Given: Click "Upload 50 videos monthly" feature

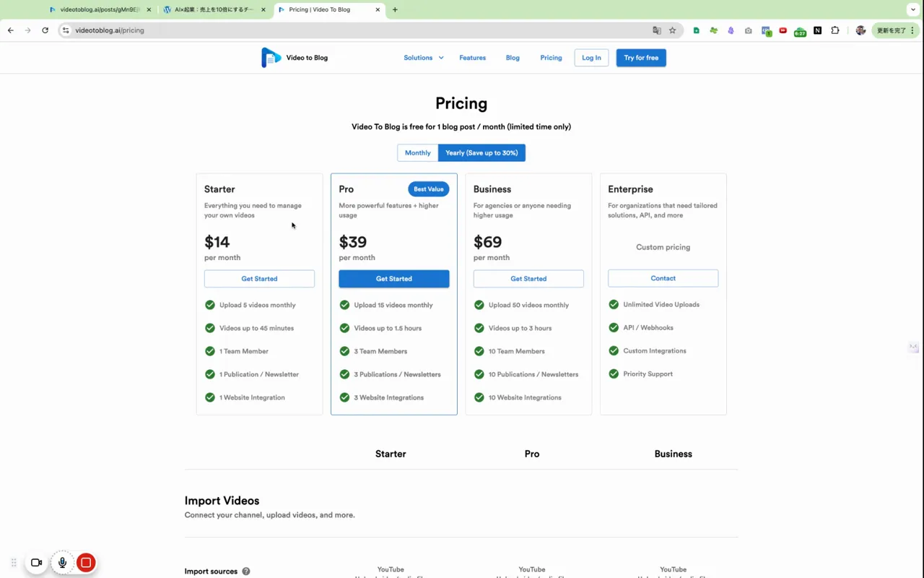Looking at the screenshot, I should [529, 305].
